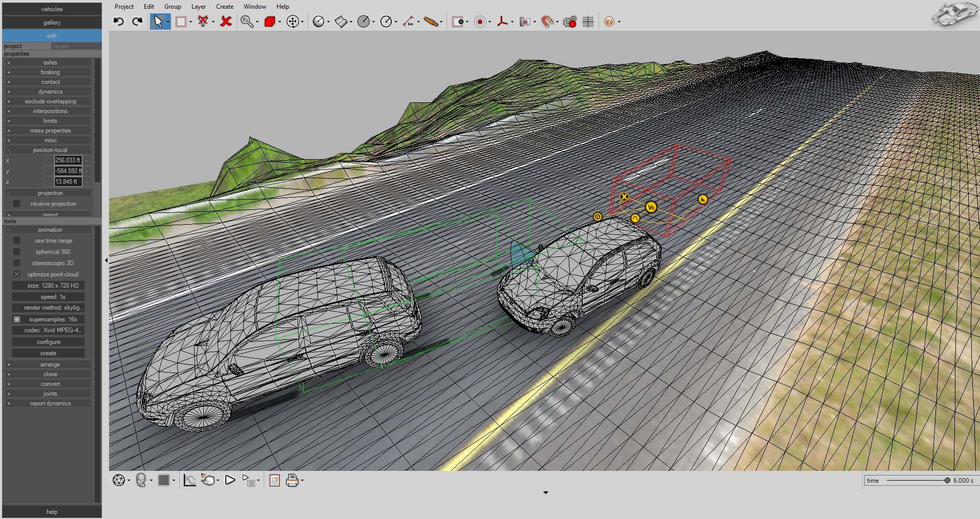Enable use time range checkbox
This screenshot has height=519, width=980.
17,241
